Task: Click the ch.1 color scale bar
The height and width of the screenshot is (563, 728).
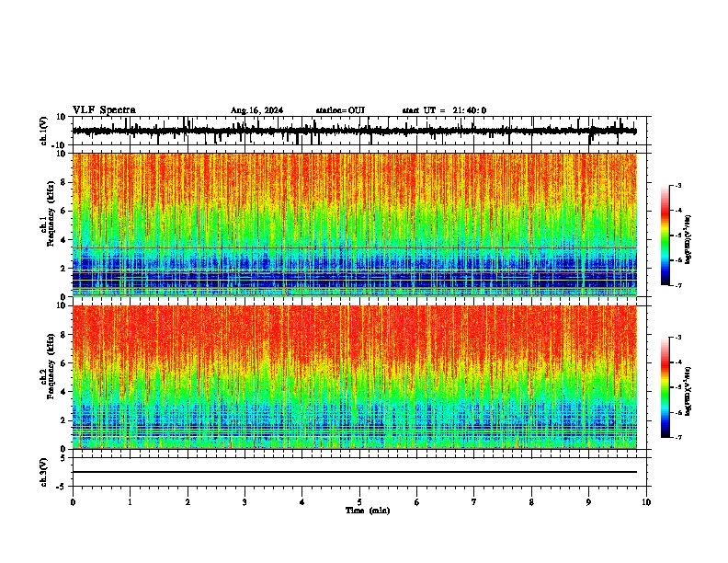Action: 665,236
